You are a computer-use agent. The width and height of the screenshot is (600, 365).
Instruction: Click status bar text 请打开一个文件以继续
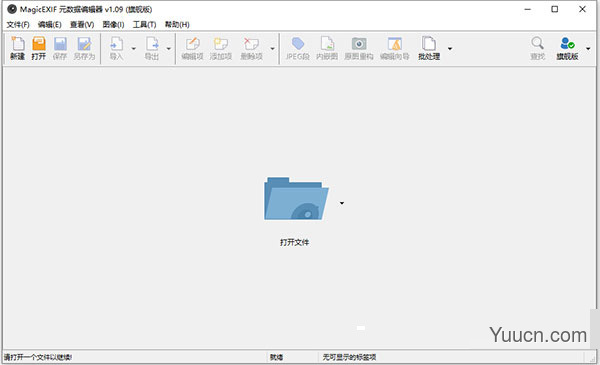tap(38, 357)
